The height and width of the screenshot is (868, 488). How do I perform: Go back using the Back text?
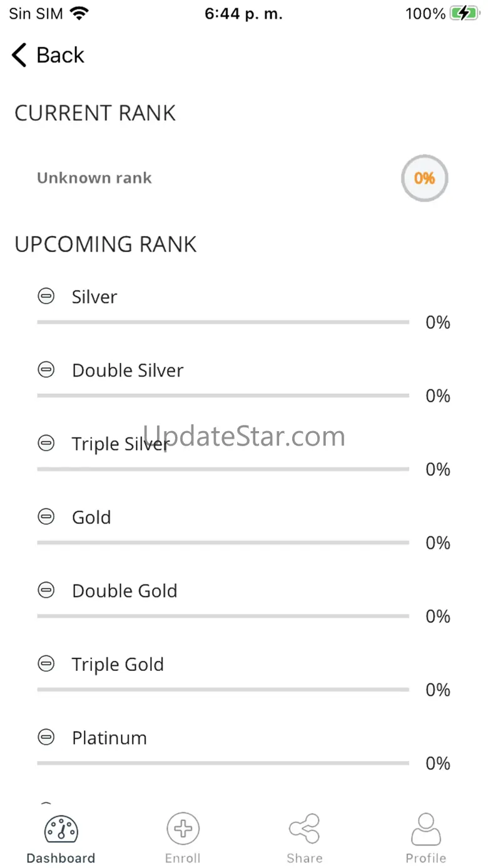click(x=60, y=55)
